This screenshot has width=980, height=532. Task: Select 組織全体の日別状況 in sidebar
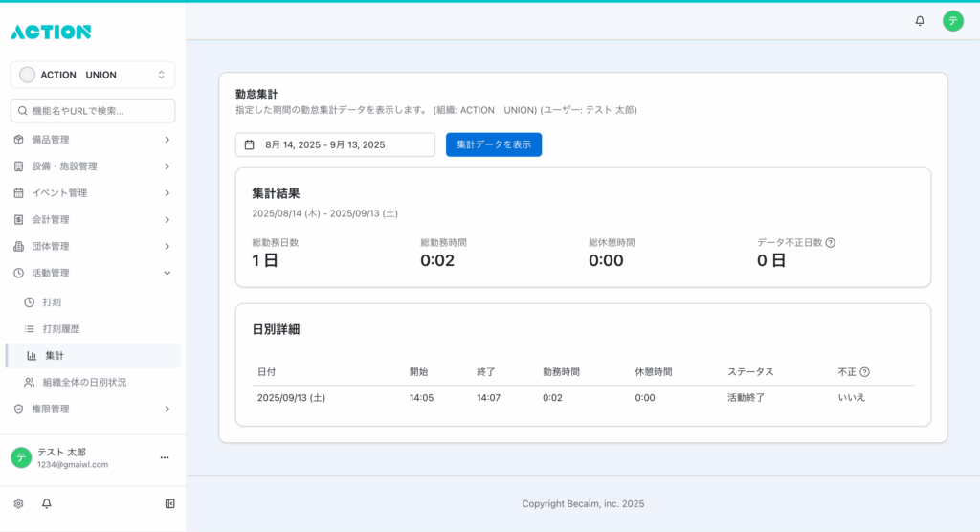click(84, 383)
